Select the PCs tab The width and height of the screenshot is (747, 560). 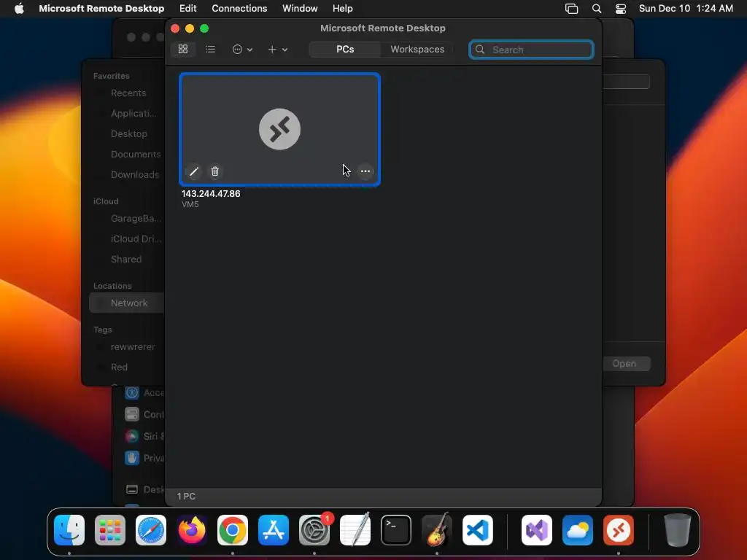pos(345,49)
